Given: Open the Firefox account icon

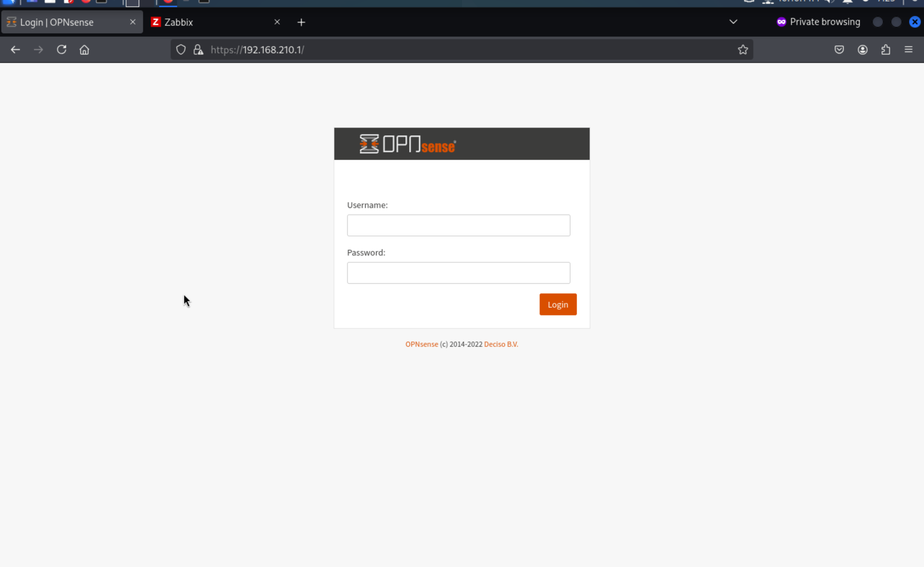Looking at the screenshot, I should click(862, 49).
